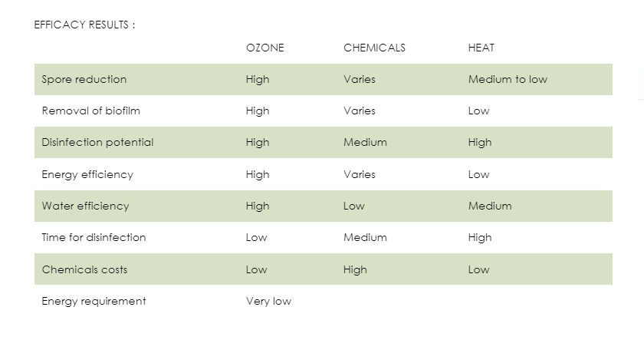
Task: Click the Removal of biofilm row label
Action: (90, 111)
